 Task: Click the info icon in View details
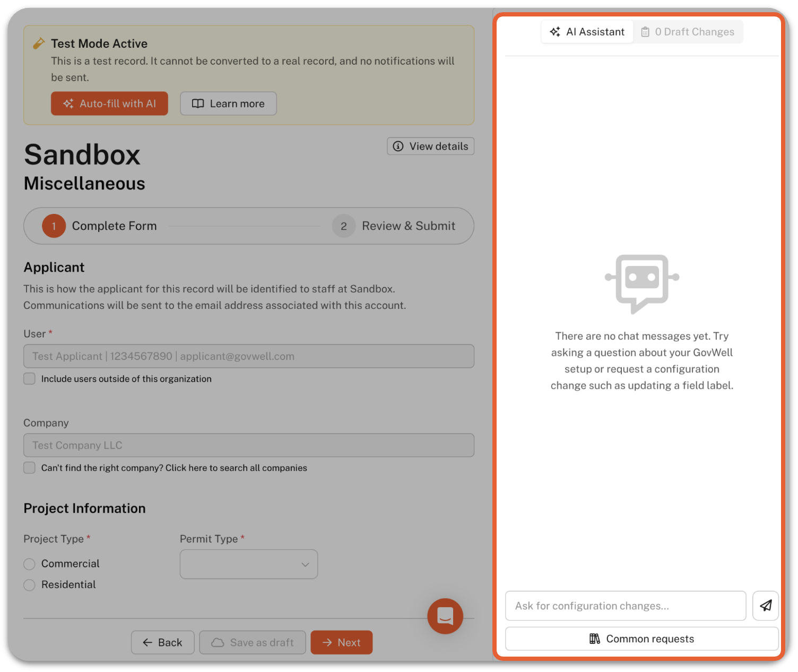398,146
